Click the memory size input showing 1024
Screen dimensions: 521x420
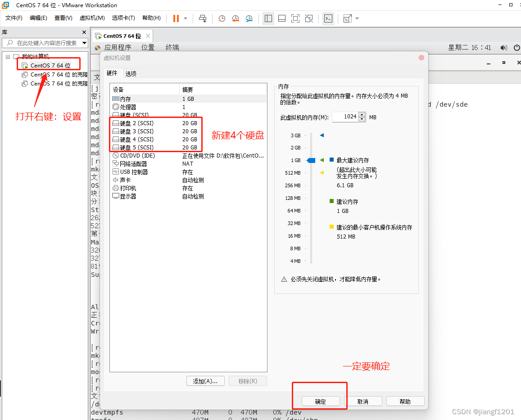point(345,117)
